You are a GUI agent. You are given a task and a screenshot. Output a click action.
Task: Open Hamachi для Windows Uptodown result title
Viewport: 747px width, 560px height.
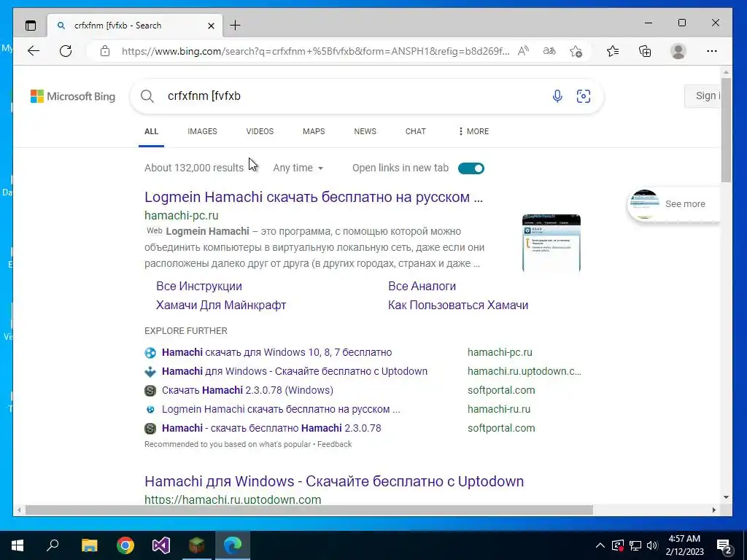[x=334, y=481]
